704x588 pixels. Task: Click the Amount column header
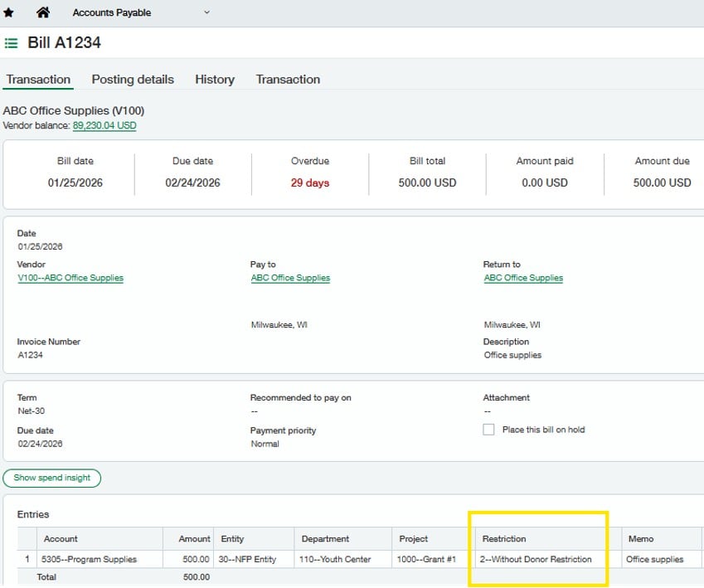point(188,539)
